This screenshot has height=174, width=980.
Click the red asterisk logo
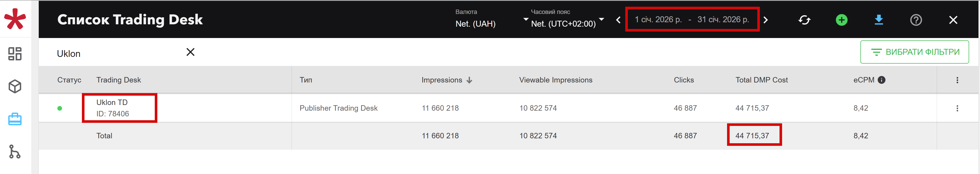click(15, 19)
